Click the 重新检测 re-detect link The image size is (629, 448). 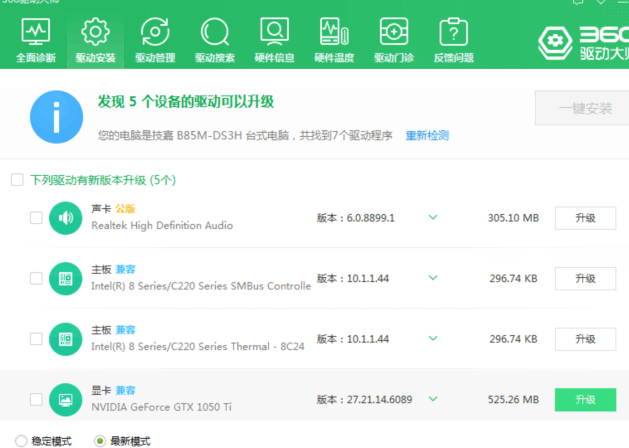point(427,136)
